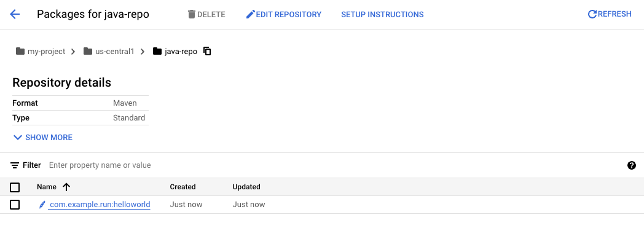Check the com.example.run:helloworld row checkbox
The width and height of the screenshot is (644, 236).
pos(15,205)
